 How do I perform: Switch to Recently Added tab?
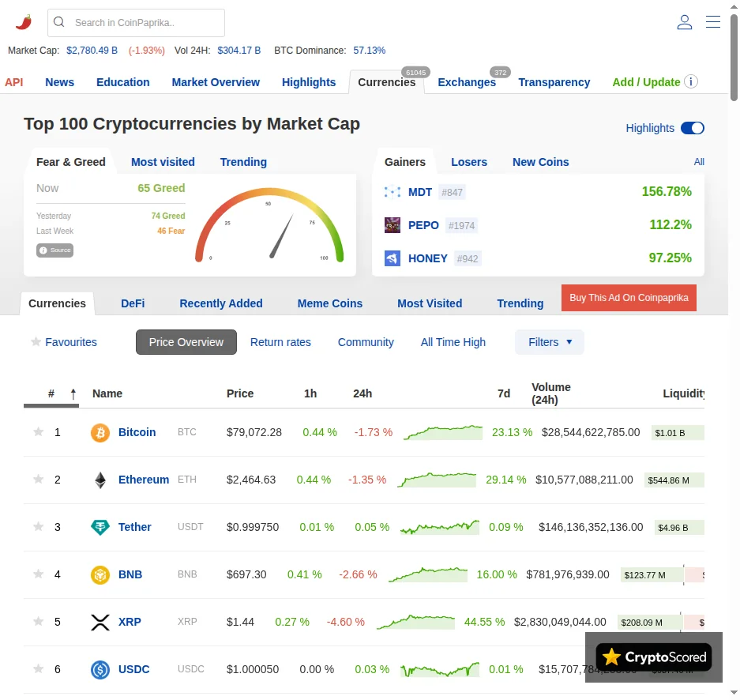(x=221, y=303)
